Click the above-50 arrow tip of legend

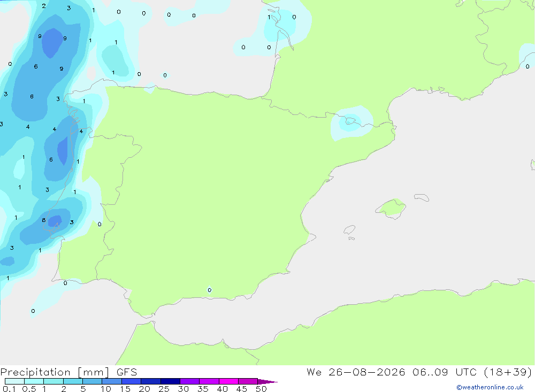pyautogui.click(x=268, y=381)
